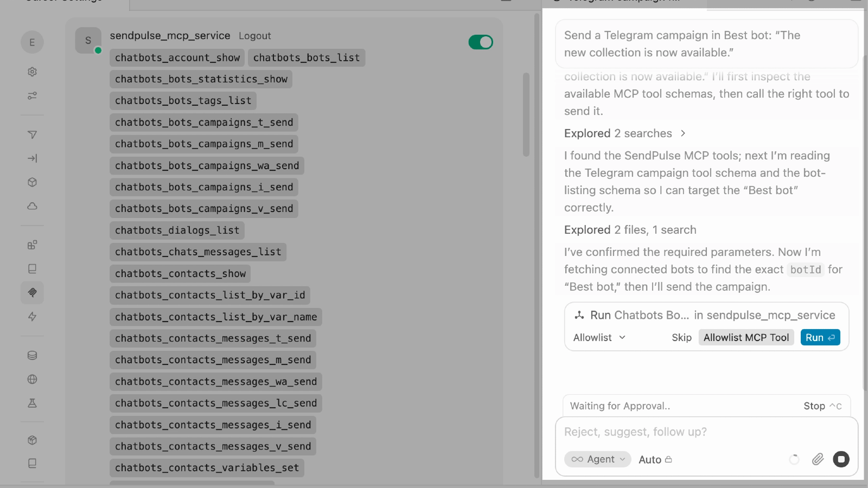
Task: Toggle the sendpulse_mcp_service server switch
Action: [481, 42]
